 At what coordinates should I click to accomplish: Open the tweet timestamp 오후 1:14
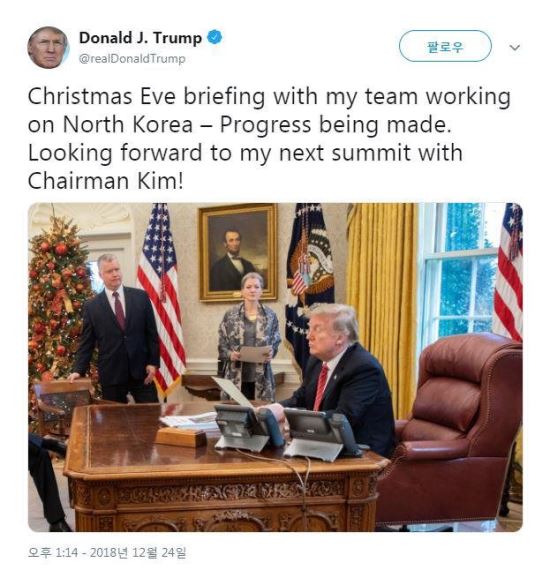53,552
